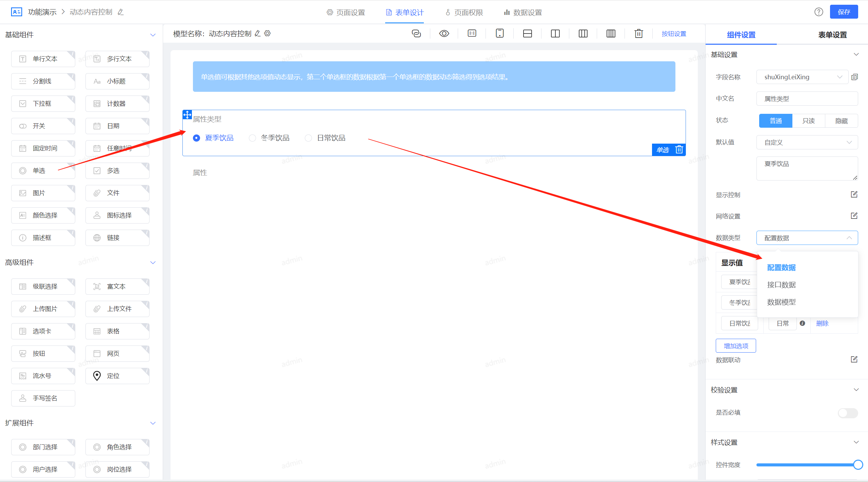This screenshot has height=482, width=868.
Task: Open the 数据联动 edit icon
Action: point(854,359)
